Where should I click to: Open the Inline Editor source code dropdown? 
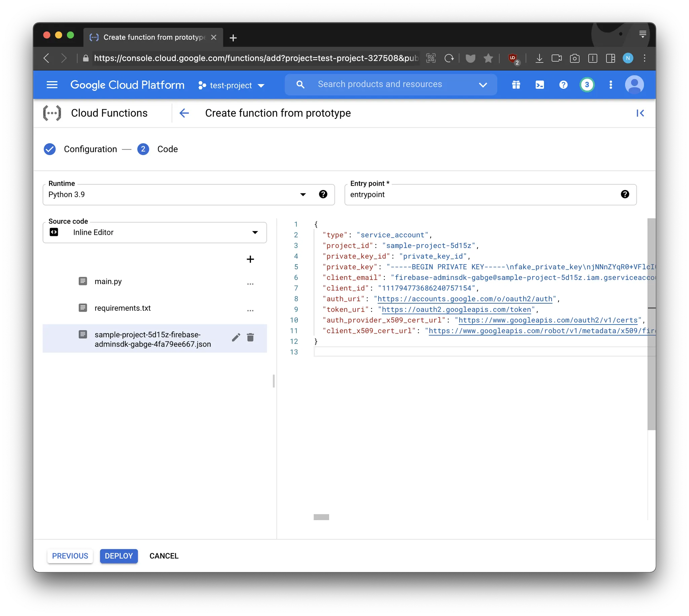[x=255, y=233]
